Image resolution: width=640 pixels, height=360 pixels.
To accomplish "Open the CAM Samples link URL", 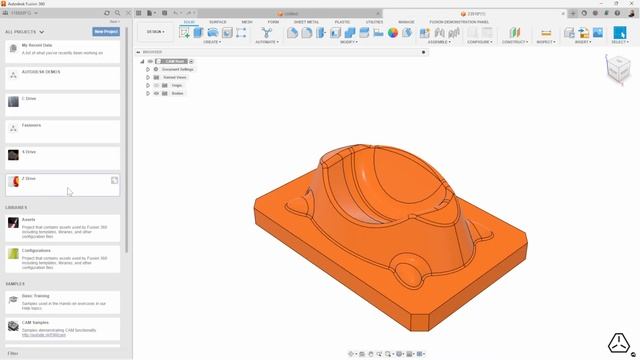I will [44, 335].
